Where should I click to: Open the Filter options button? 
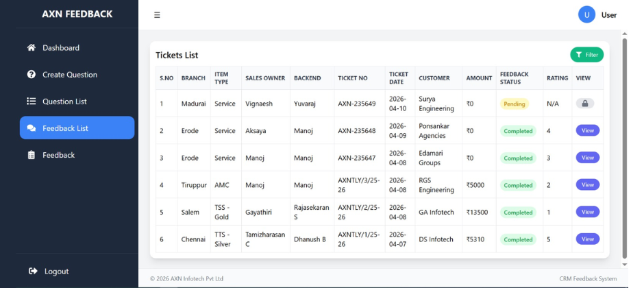tap(587, 55)
